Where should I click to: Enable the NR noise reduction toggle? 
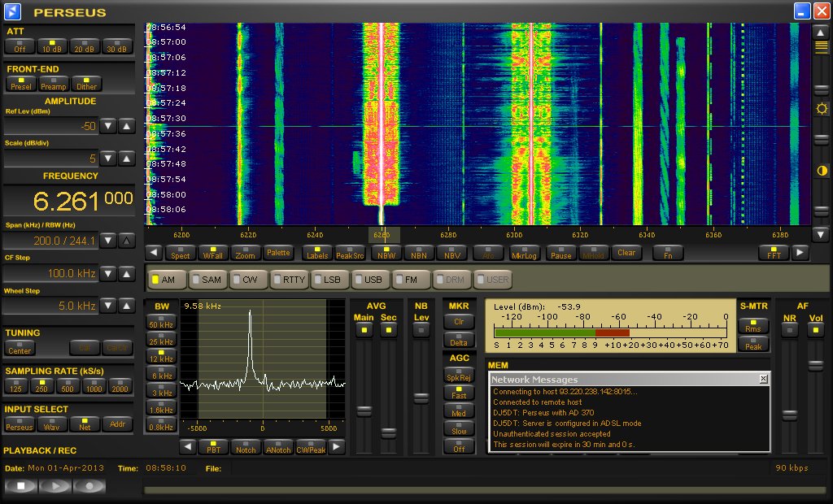pos(789,329)
